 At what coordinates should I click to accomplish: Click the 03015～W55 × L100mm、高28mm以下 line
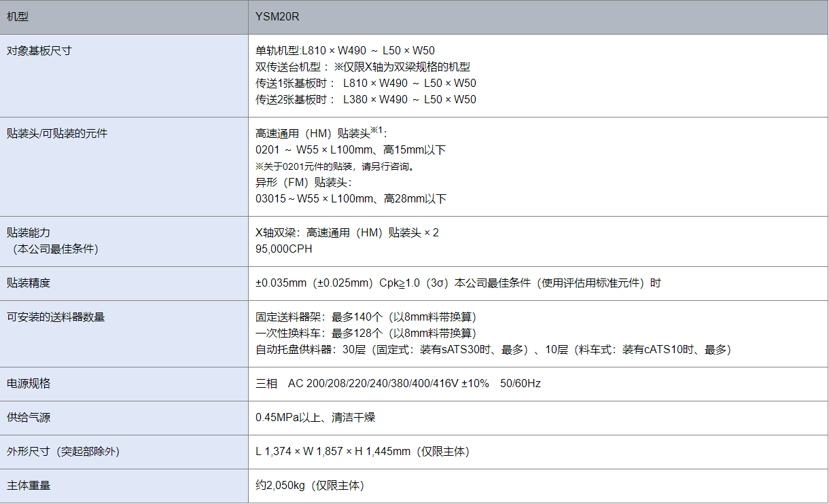[351, 199]
